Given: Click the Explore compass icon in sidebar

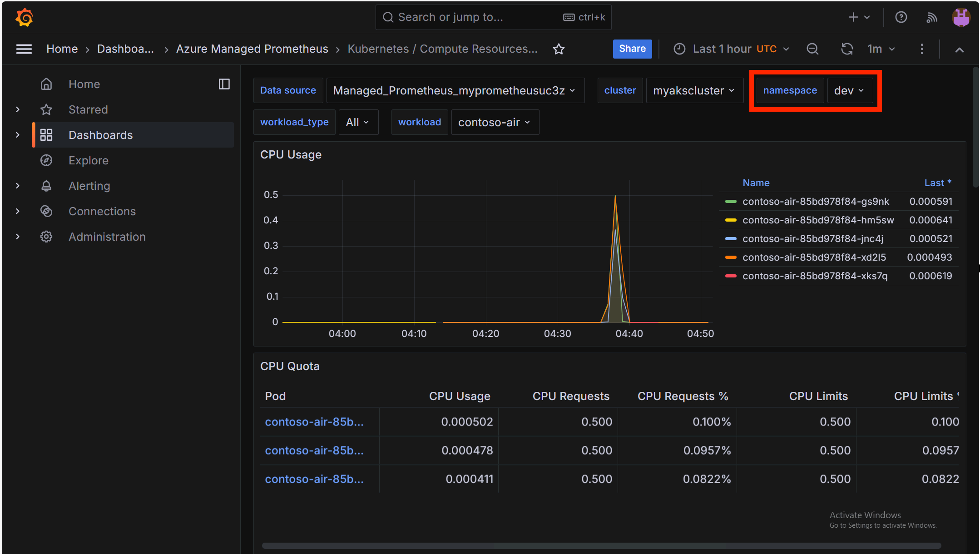Looking at the screenshot, I should tap(46, 160).
